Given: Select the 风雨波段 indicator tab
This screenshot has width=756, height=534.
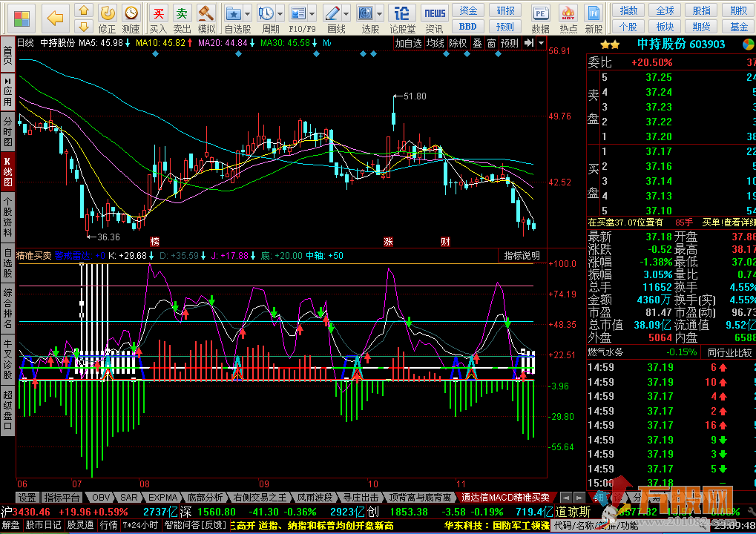Looking at the screenshot, I should 315,497.
